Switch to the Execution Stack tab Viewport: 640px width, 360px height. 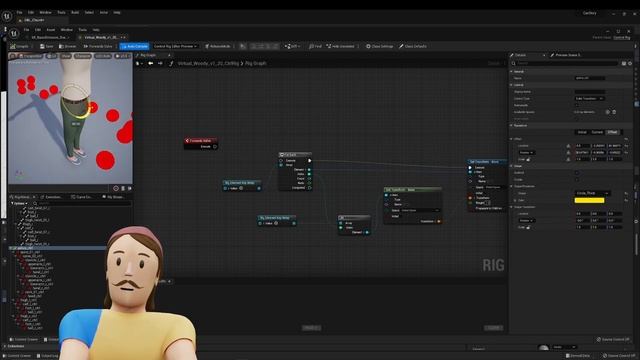tap(51, 197)
